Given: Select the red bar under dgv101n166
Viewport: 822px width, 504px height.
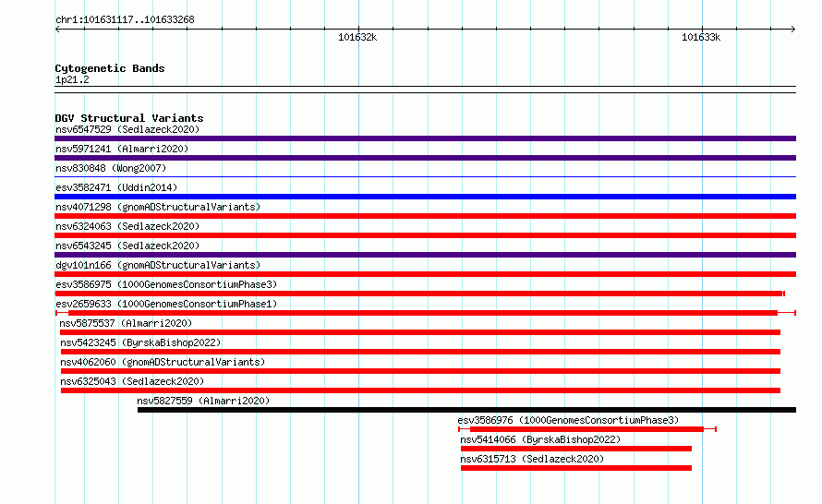Looking at the screenshot, I should click(x=425, y=274).
